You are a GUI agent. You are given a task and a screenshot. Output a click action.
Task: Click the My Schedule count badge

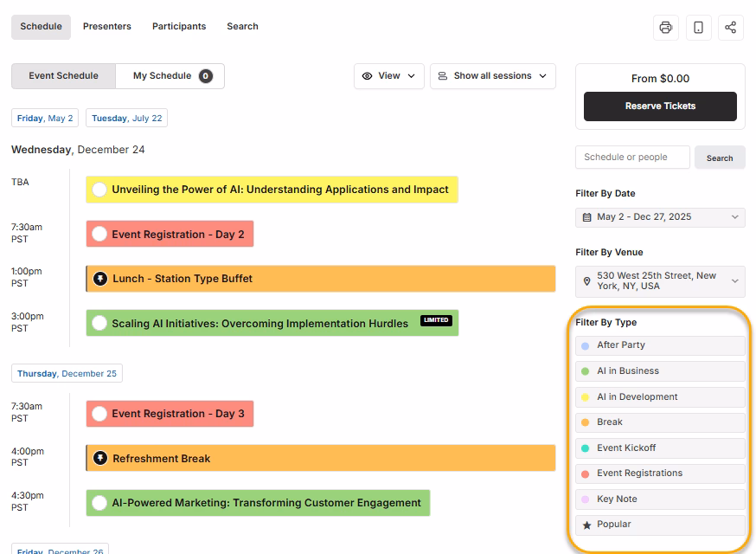pyautogui.click(x=205, y=76)
